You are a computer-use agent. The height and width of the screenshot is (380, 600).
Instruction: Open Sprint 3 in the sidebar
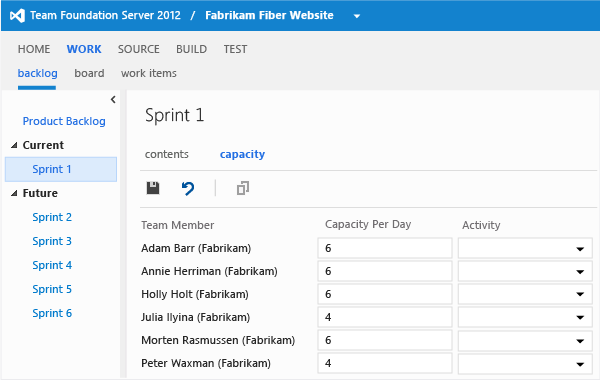pos(52,241)
